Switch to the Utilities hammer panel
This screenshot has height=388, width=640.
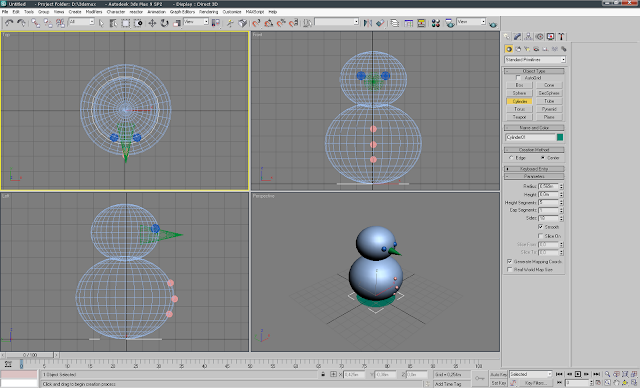[x=561, y=37]
